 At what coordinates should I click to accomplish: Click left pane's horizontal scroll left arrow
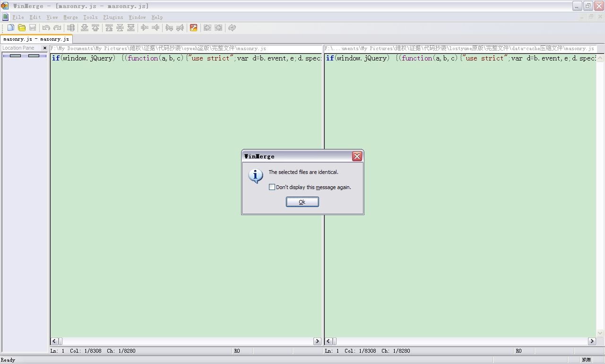click(54, 341)
